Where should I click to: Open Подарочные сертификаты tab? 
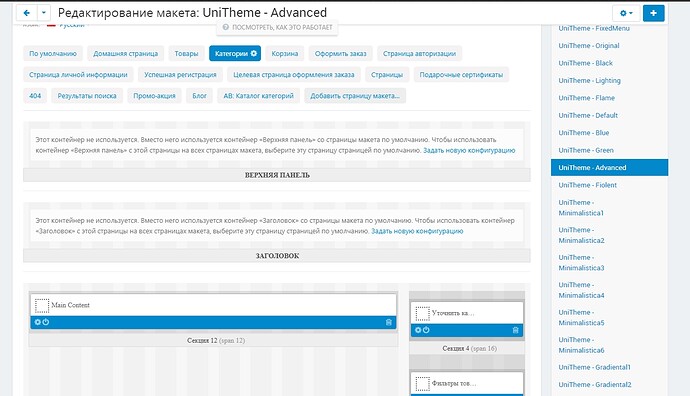click(x=461, y=75)
